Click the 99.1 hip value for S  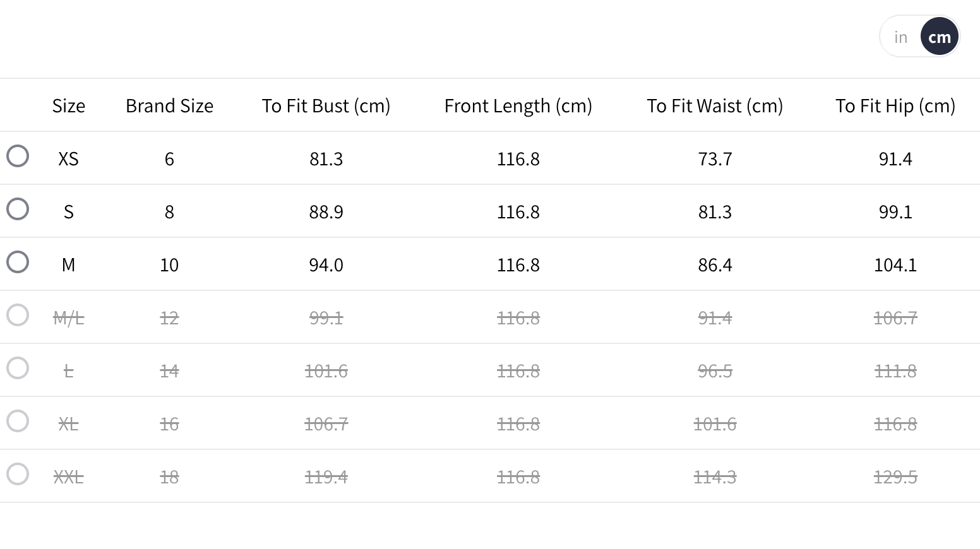point(895,212)
